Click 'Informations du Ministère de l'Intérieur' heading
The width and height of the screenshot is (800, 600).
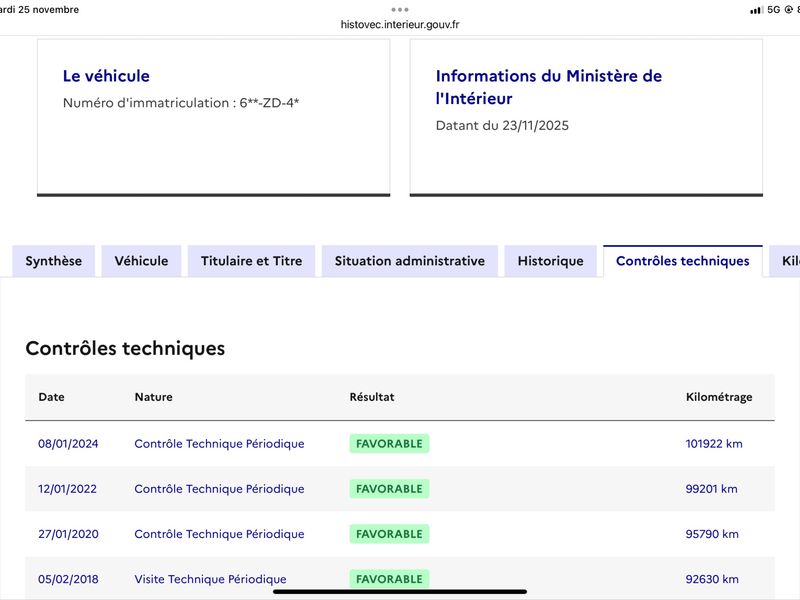548,87
